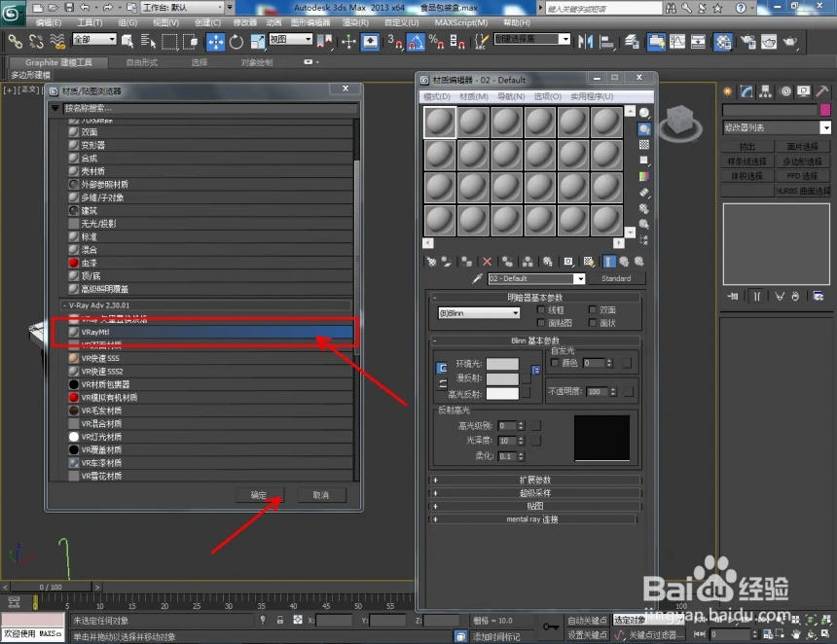Expand the 贴图 Maps rollout
837x644 pixels.
[535, 506]
